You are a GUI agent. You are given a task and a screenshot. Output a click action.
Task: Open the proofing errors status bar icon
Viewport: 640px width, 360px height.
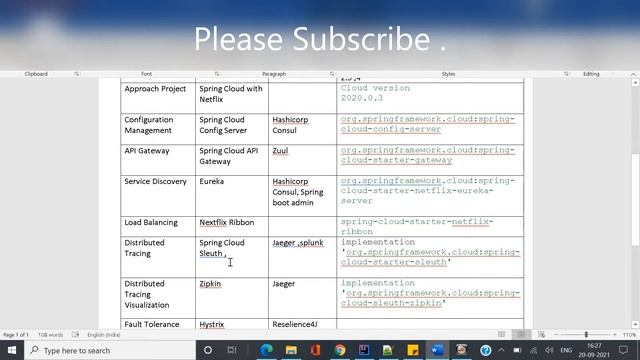pos(76,335)
